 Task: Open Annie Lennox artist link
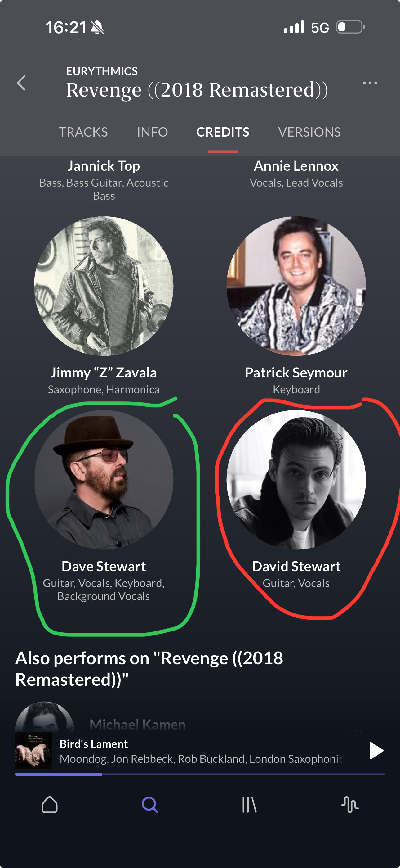pyautogui.click(x=296, y=166)
